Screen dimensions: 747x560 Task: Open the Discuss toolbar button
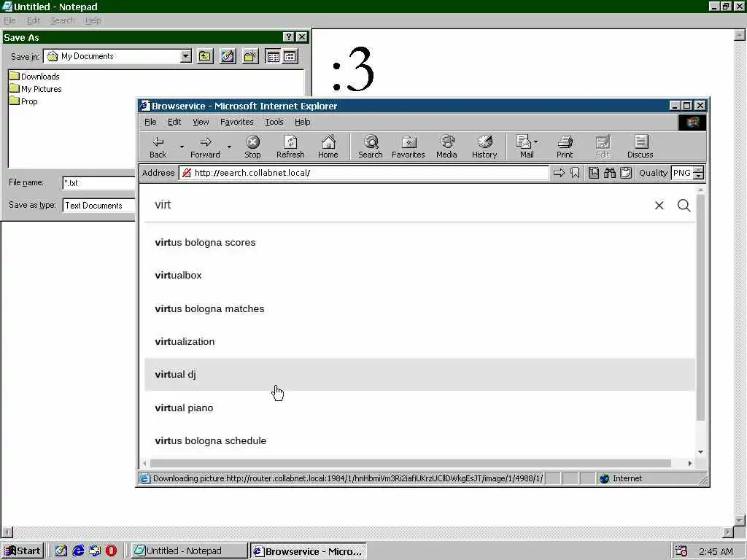point(640,147)
